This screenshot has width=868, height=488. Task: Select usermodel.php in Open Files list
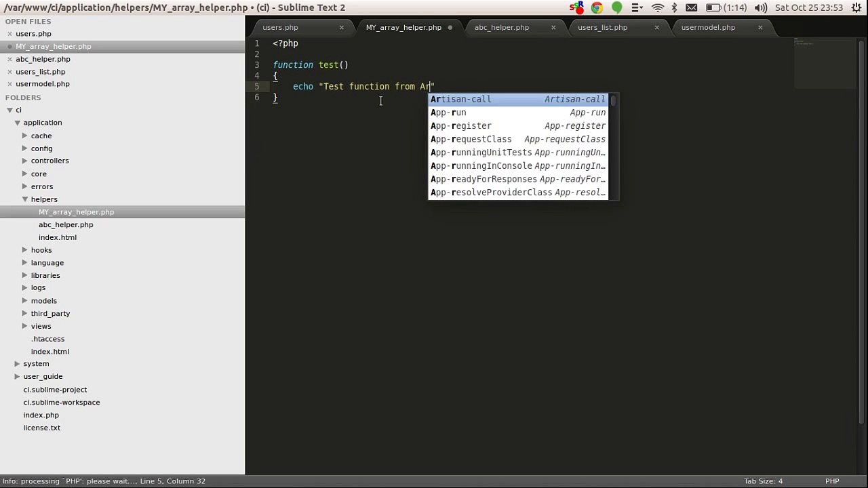point(43,84)
